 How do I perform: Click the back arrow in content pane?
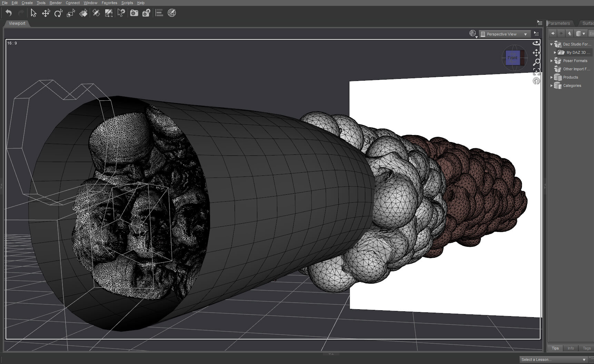[553, 33]
